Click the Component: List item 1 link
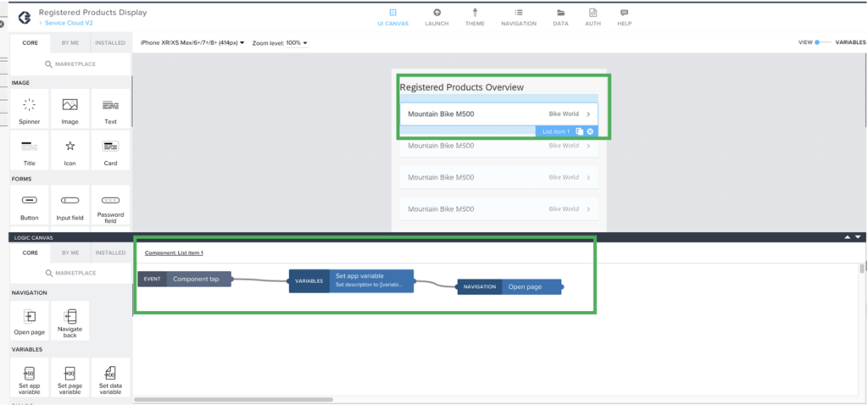The width and height of the screenshot is (868, 405). click(174, 252)
